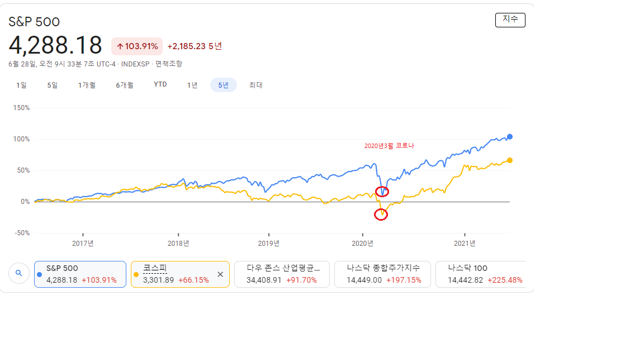Click the 2020년 axis label
644x362 pixels.
[362, 244]
